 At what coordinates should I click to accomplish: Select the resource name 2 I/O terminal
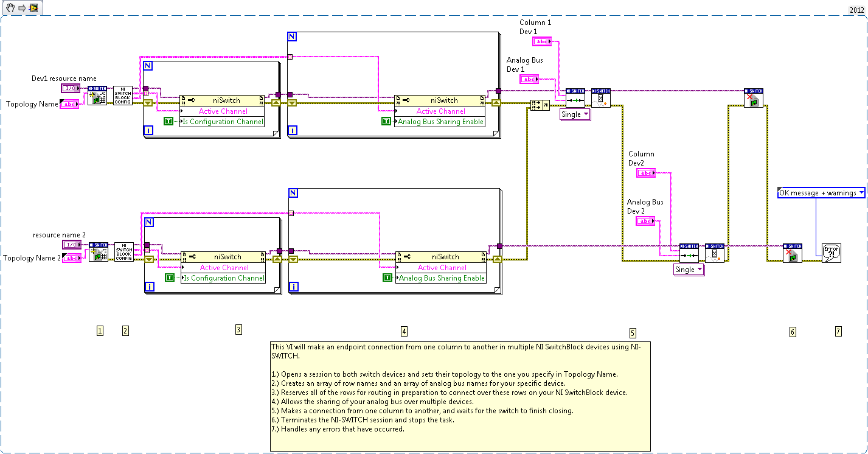[71, 245]
